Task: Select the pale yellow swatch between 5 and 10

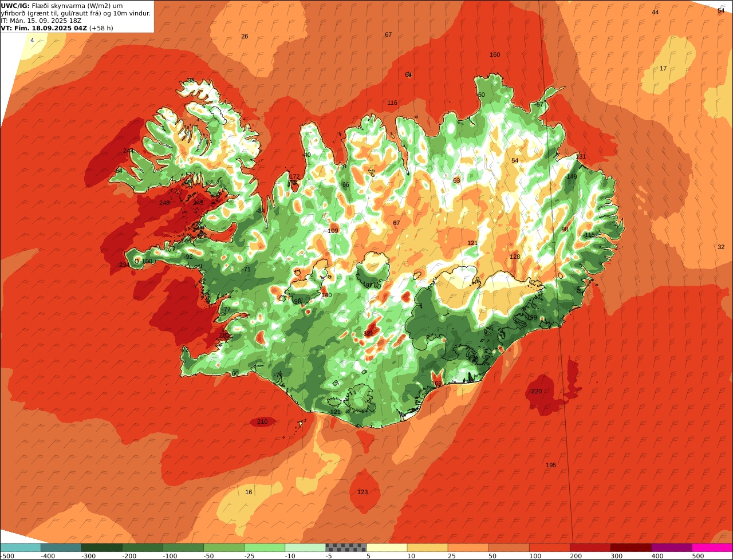Action: click(387, 547)
